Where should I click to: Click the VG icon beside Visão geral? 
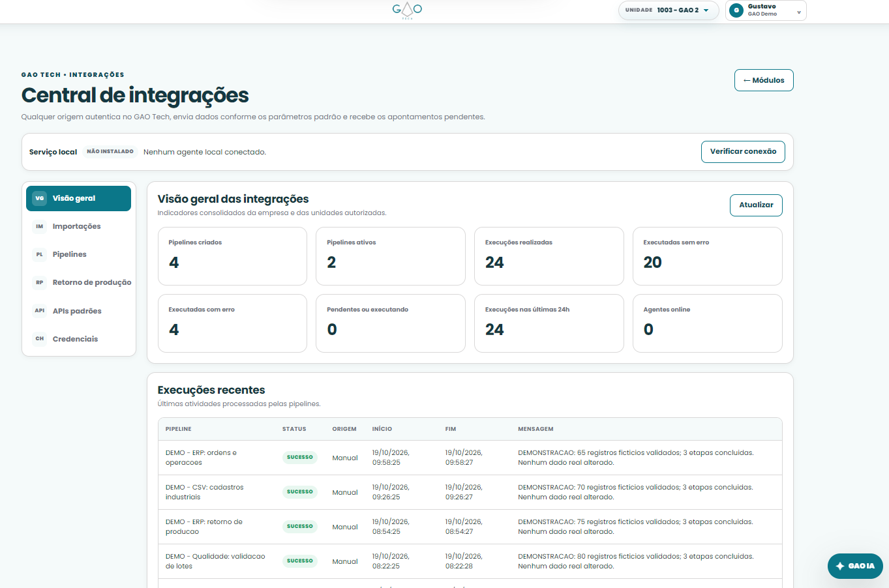[x=40, y=198]
